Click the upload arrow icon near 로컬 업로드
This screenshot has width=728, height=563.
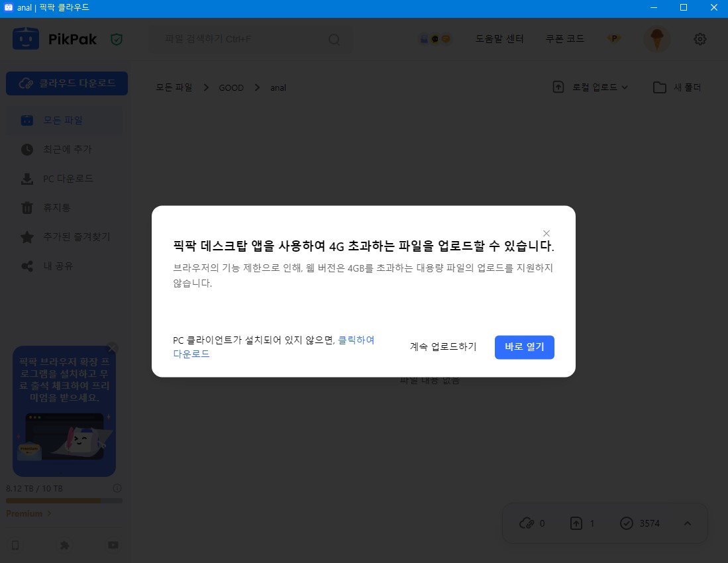(x=558, y=87)
